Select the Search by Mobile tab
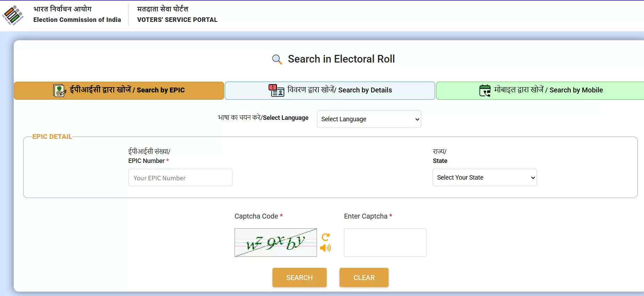This screenshot has height=296, width=644. click(540, 91)
